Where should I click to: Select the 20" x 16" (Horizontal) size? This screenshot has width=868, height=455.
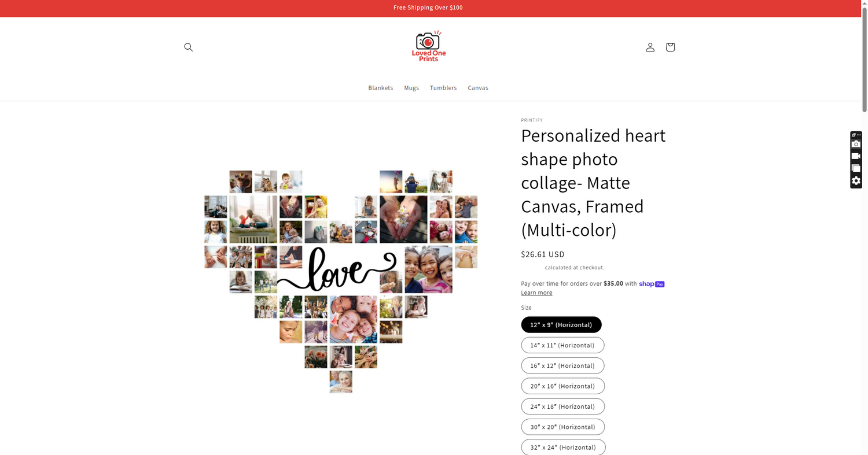click(x=562, y=386)
